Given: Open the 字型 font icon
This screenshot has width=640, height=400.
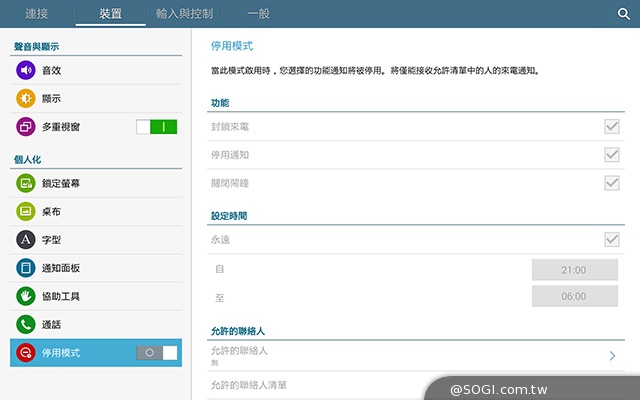Looking at the screenshot, I should pyautogui.click(x=25, y=240).
